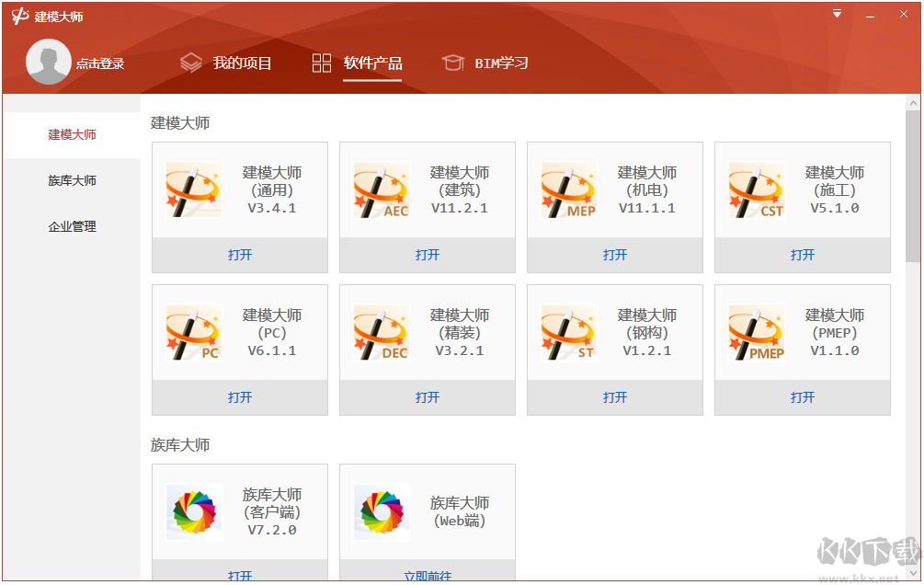
Task: Click the 建模大师 (建筑) V11.2.1 label
Action: coord(460,189)
